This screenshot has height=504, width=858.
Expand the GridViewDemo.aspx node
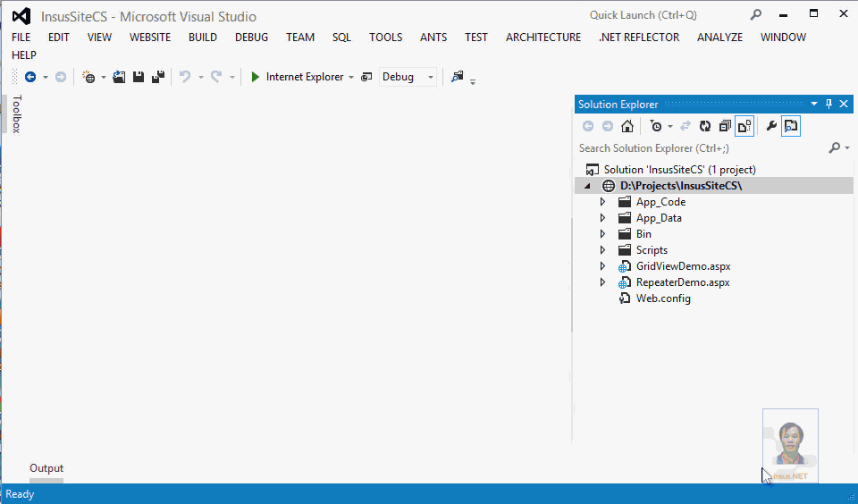click(x=602, y=266)
